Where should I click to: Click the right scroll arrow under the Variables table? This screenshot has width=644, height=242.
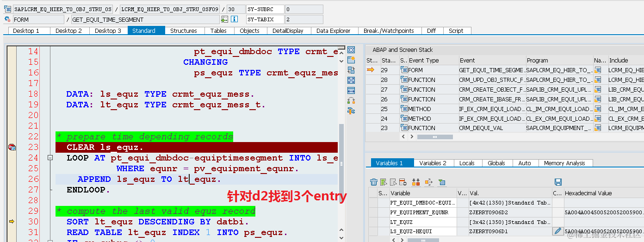point(401,240)
